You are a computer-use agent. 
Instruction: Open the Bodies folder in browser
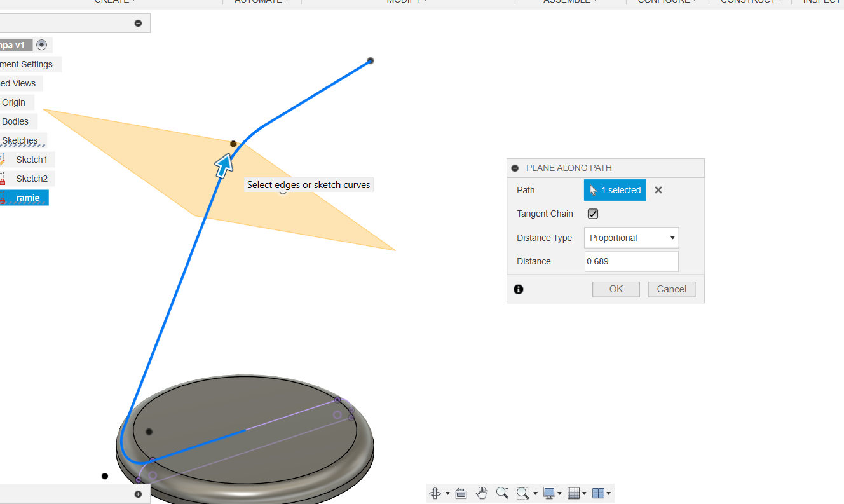(x=15, y=121)
